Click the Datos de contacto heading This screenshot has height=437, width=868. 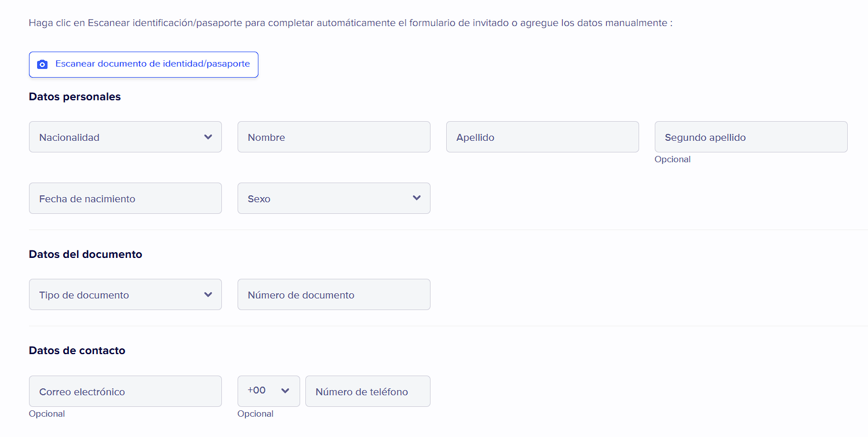tap(77, 351)
